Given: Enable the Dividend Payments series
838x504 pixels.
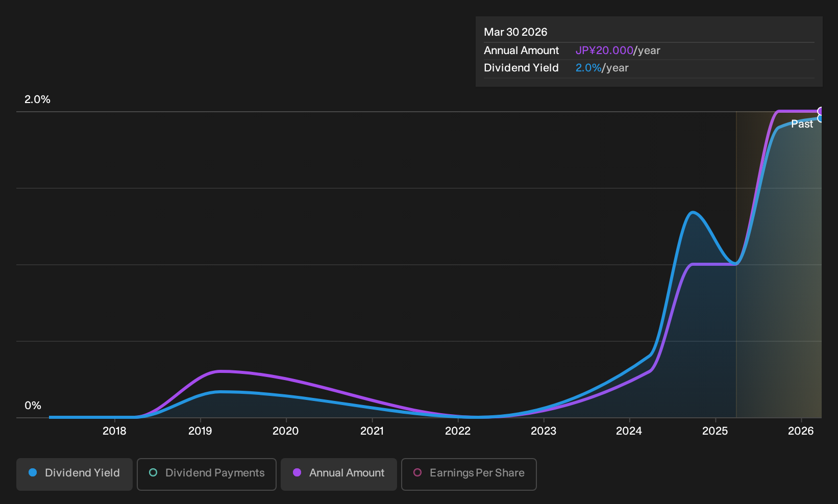Looking at the screenshot, I should tap(207, 474).
